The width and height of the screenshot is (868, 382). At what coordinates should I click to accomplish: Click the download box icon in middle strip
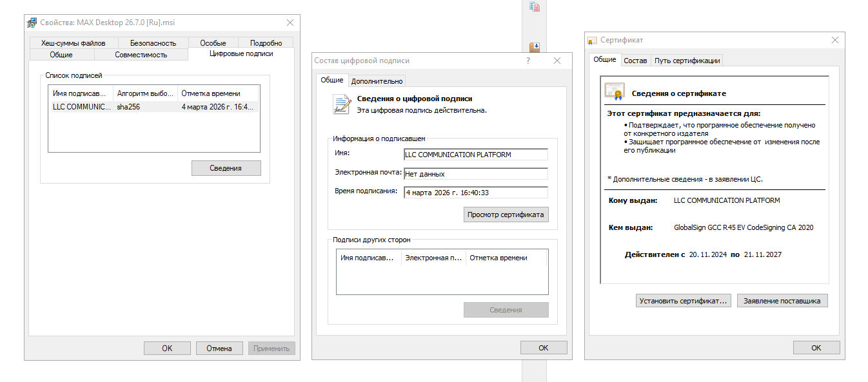click(534, 47)
